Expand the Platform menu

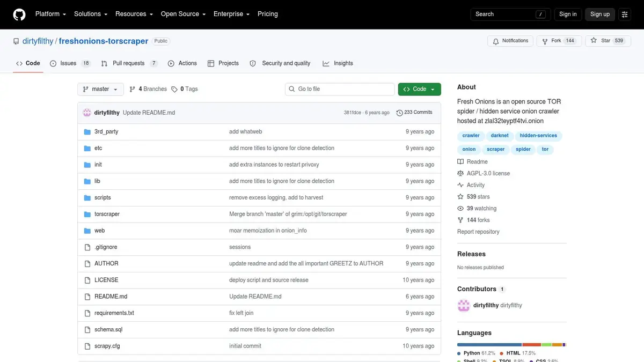[50, 14]
